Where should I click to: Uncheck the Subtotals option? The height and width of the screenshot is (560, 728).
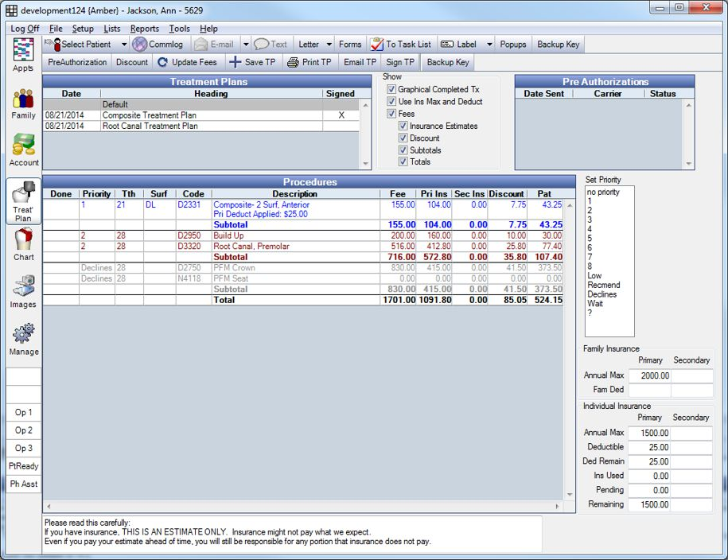(404, 150)
